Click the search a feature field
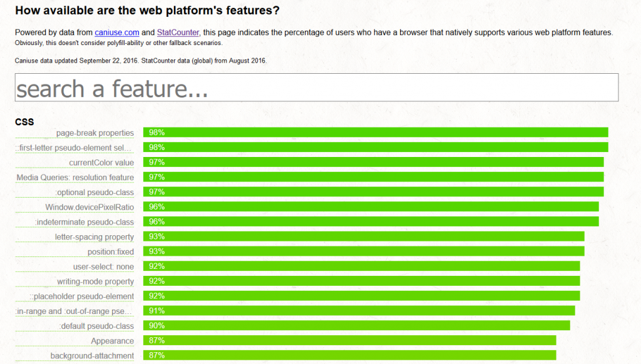This screenshot has height=364, width=641. 316,88
